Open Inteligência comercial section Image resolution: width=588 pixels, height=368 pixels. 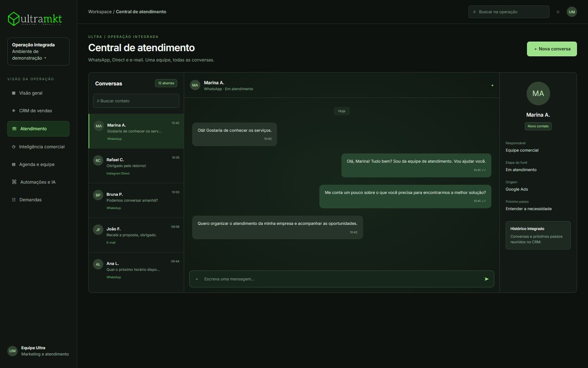[x=38, y=147]
